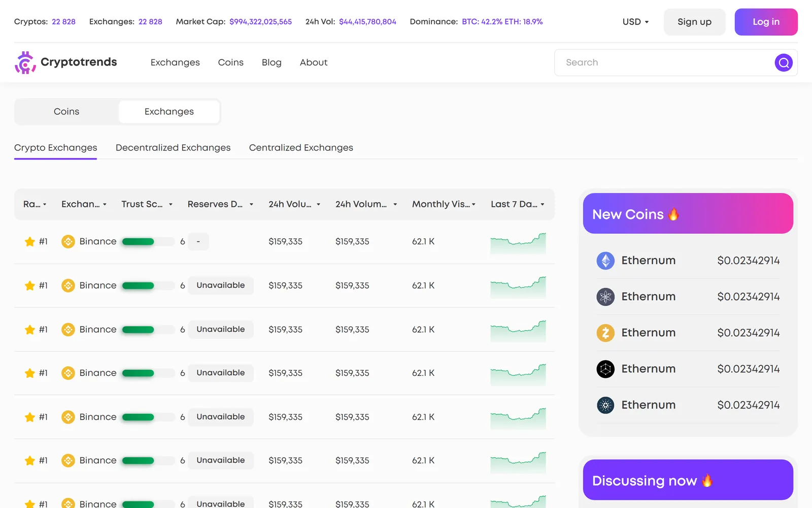Click the fire icon beside Discussing now
Screen dimensions: 812x508
pyautogui.click(x=707, y=480)
